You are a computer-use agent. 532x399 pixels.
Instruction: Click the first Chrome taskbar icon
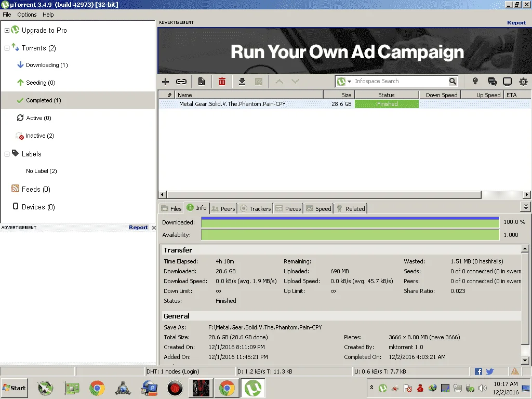[x=97, y=388]
